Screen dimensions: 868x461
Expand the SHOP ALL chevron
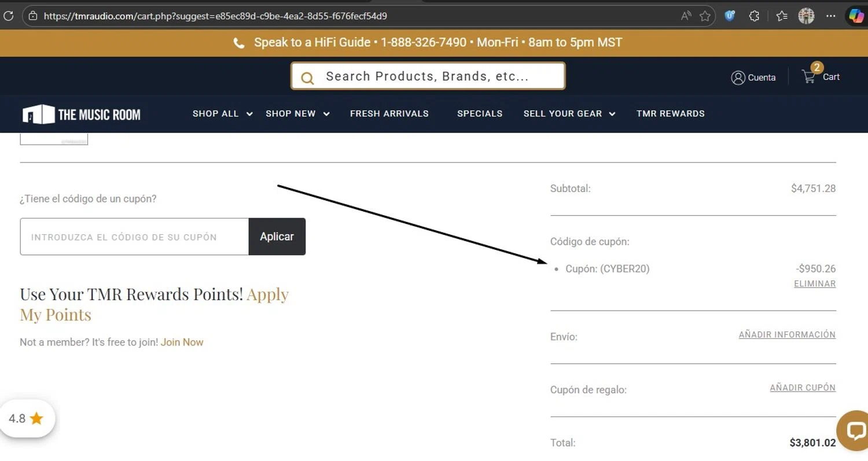249,114
